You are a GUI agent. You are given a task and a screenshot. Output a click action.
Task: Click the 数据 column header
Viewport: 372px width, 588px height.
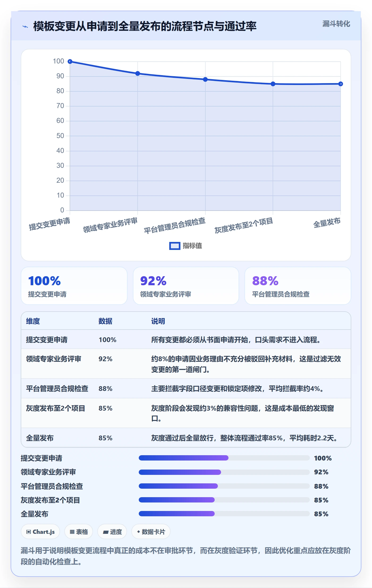pos(105,321)
